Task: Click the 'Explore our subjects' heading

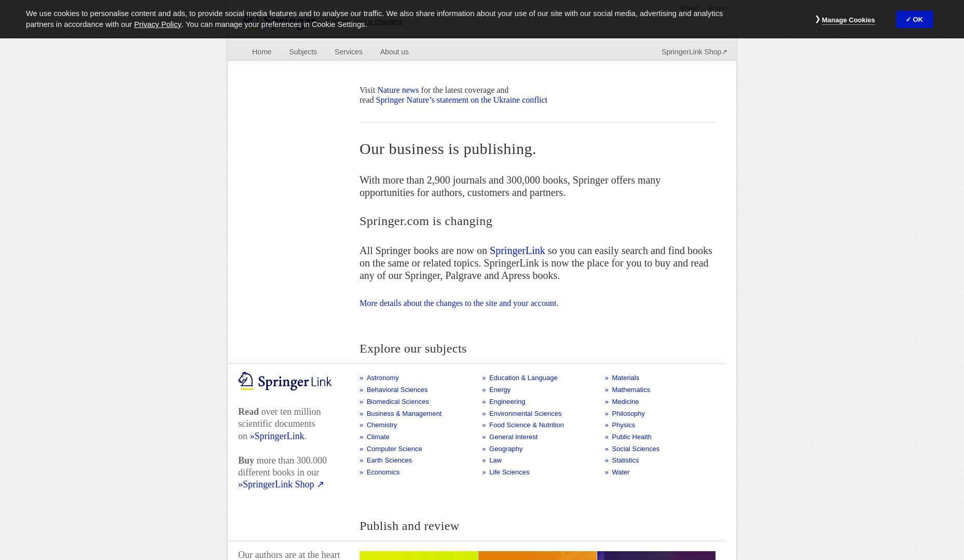Action: [413, 348]
